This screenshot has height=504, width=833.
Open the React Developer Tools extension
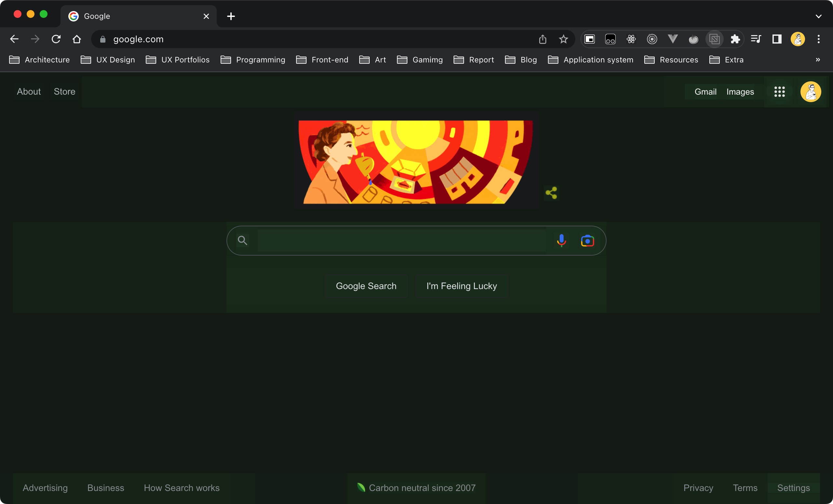(631, 39)
